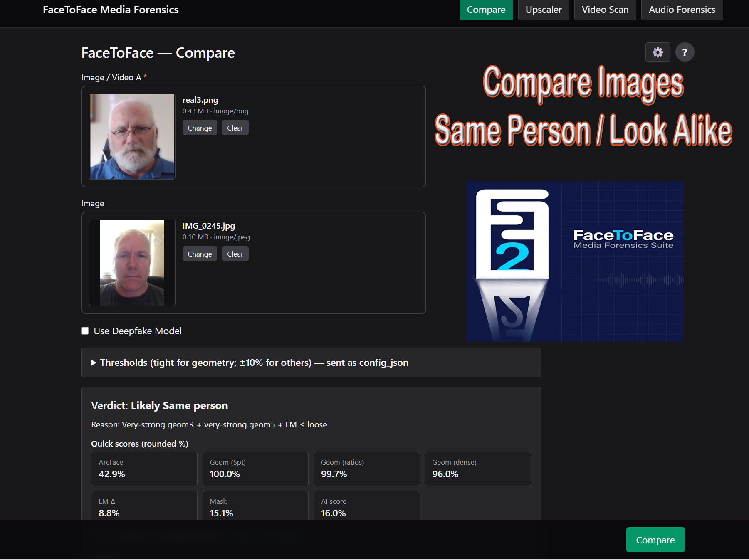Open the Audio Forensics tab
This screenshot has height=560, width=749.
point(682,10)
